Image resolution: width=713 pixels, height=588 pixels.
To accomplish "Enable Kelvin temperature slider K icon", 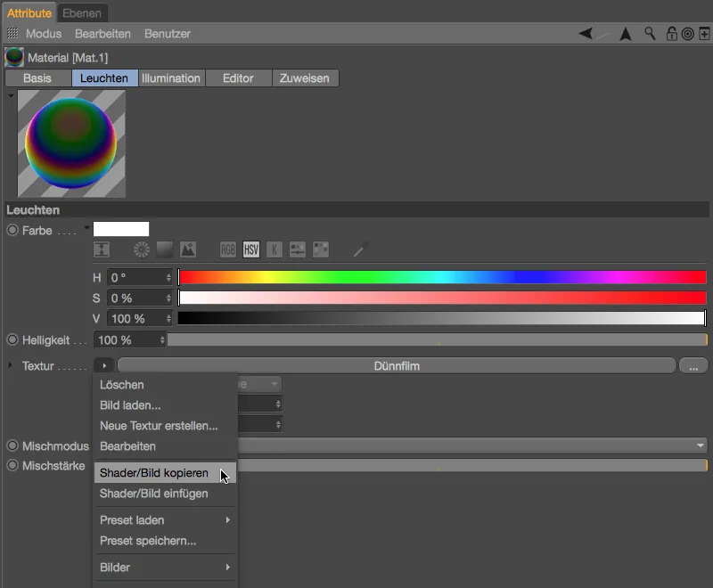I will click(275, 249).
